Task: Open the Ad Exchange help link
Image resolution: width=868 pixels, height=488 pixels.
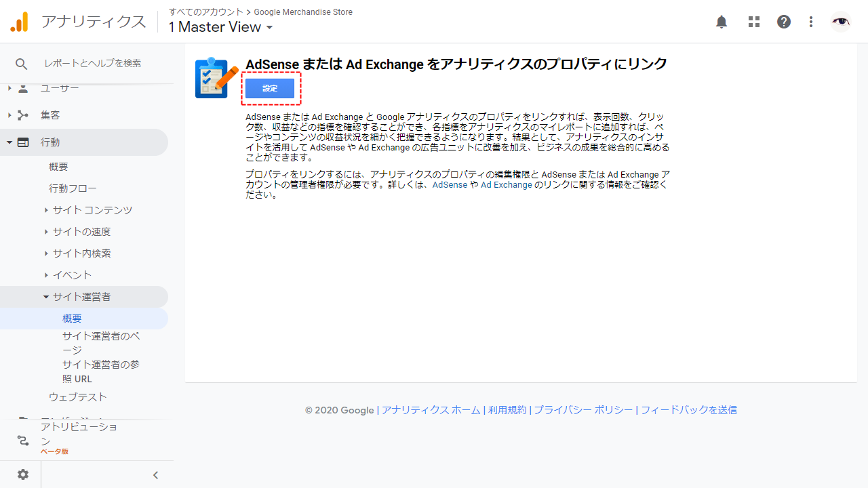Action: tap(507, 185)
